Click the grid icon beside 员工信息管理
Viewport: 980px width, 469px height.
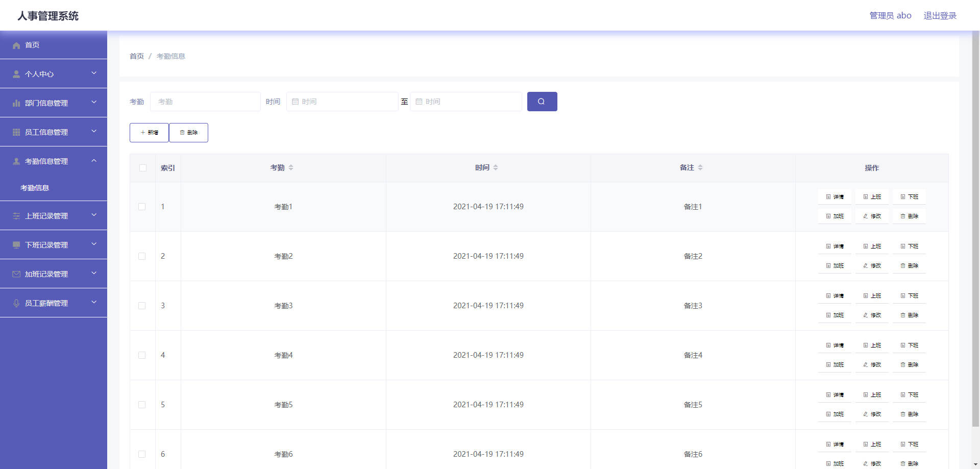(16, 132)
